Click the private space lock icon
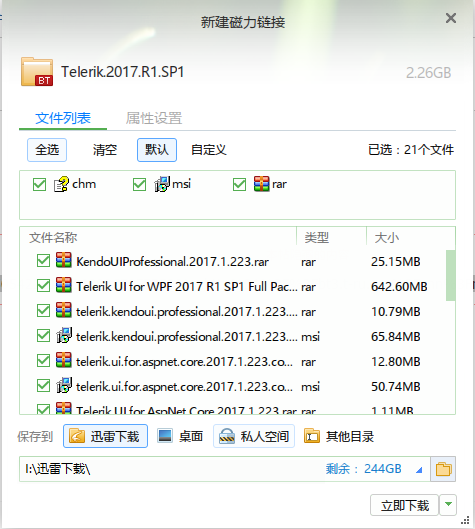The height and width of the screenshot is (529, 475). 227,436
